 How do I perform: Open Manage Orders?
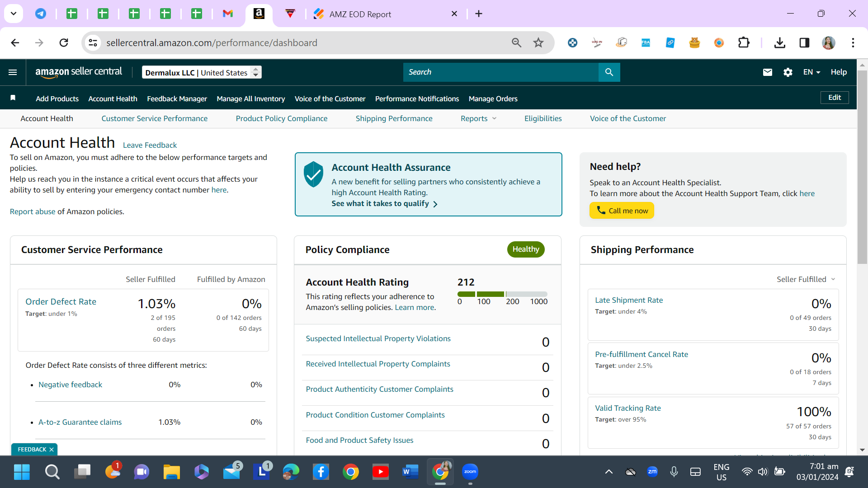coord(493,99)
